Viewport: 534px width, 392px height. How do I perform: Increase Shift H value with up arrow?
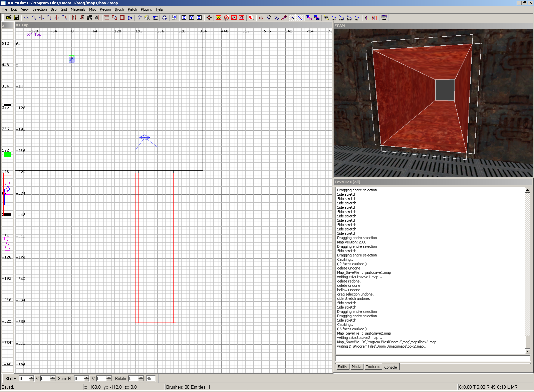[31, 377]
